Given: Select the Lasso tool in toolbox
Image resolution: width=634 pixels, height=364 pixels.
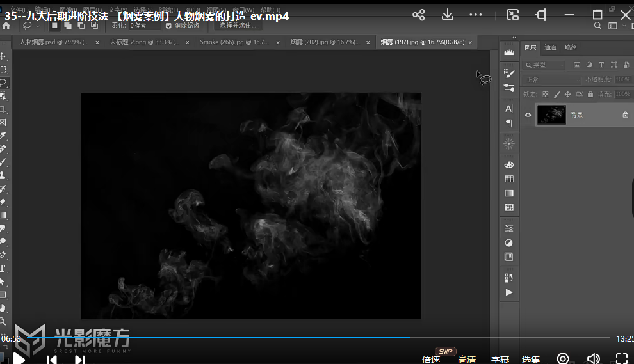Looking at the screenshot, I should [x=3, y=83].
